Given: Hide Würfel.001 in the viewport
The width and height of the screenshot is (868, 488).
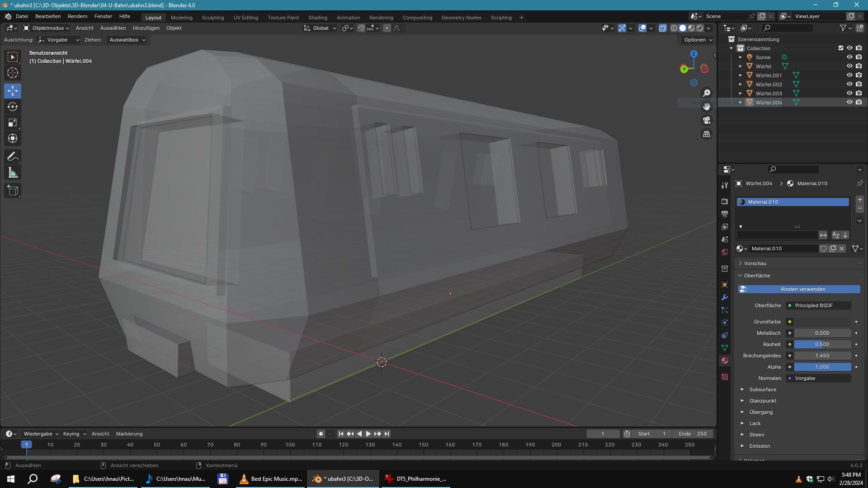Looking at the screenshot, I should pyautogui.click(x=849, y=75).
